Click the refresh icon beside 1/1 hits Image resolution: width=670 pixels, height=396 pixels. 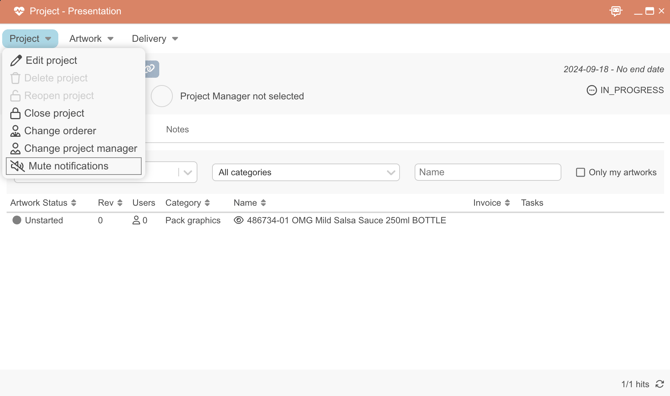(x=660, y=384)
